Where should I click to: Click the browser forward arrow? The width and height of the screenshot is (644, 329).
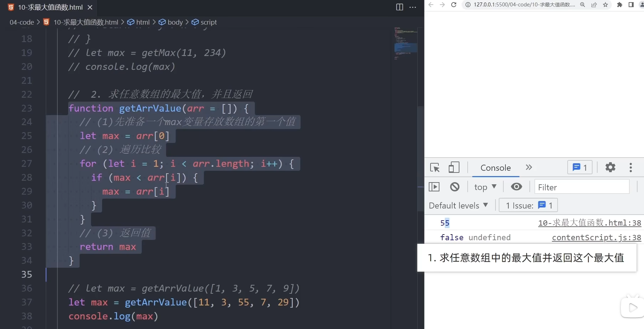click(x=442, y=5)
